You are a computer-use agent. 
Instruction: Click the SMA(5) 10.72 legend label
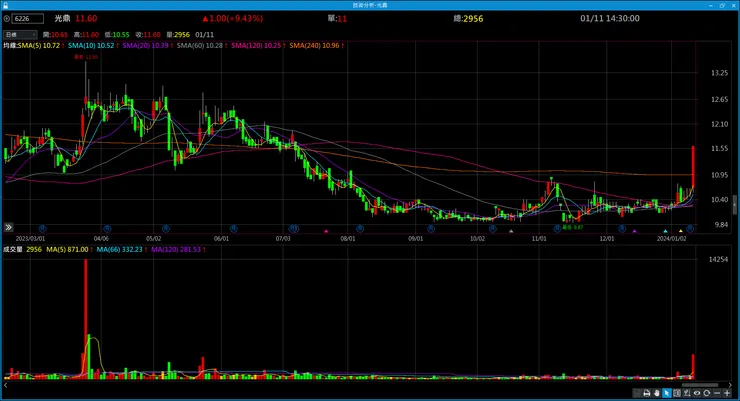point(39,46)
